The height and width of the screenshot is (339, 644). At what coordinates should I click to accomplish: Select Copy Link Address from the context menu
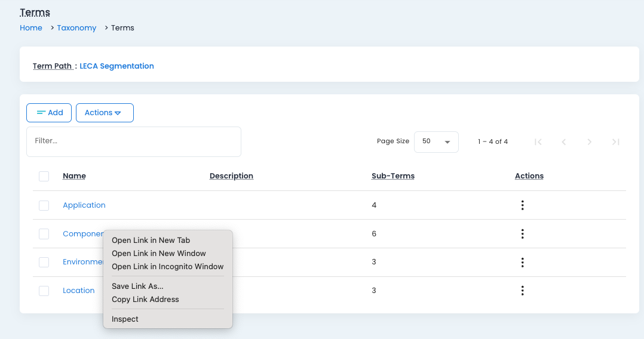point(145,300)
